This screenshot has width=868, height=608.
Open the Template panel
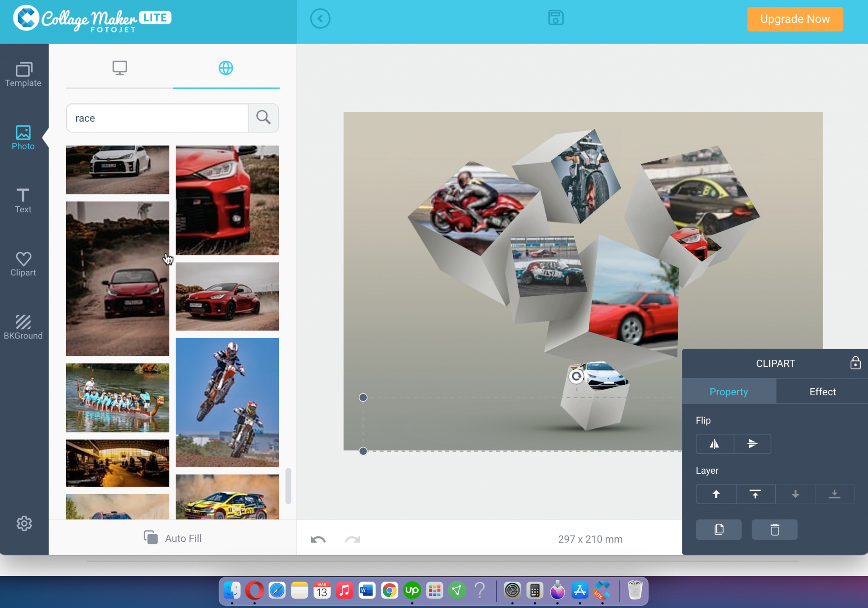[x=23, y=75]
